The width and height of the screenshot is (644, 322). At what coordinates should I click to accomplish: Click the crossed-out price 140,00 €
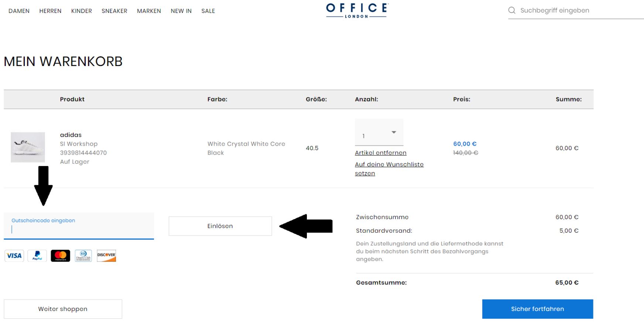(x=466, y=153)
